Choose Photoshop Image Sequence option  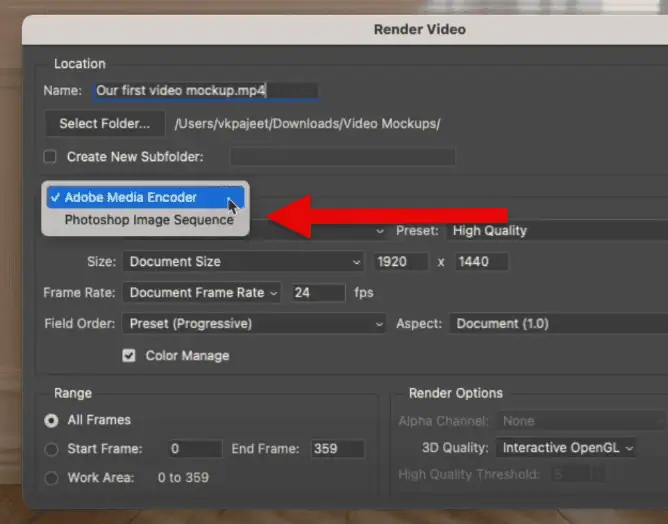point(148,220)
